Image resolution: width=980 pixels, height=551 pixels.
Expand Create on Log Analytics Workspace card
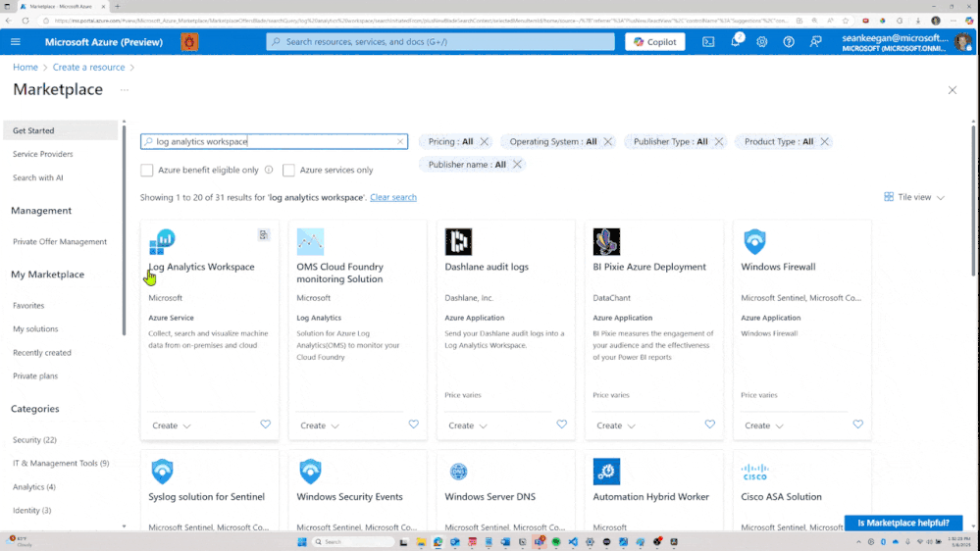click(x=172, y=426)
